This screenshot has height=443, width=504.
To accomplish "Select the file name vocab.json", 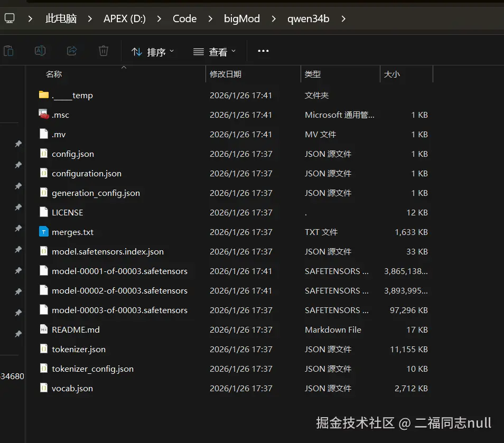I will (72, 389).
